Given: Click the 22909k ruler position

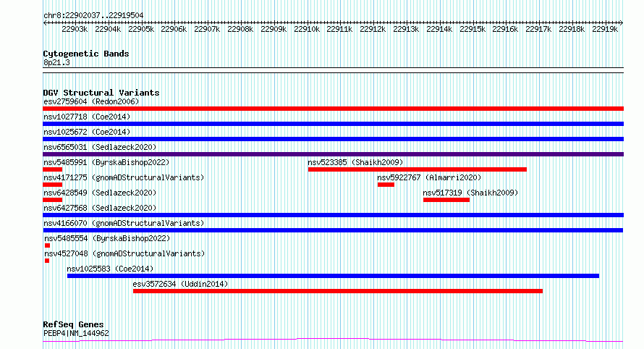Looking at the screenshot, I should coord(274,29).
